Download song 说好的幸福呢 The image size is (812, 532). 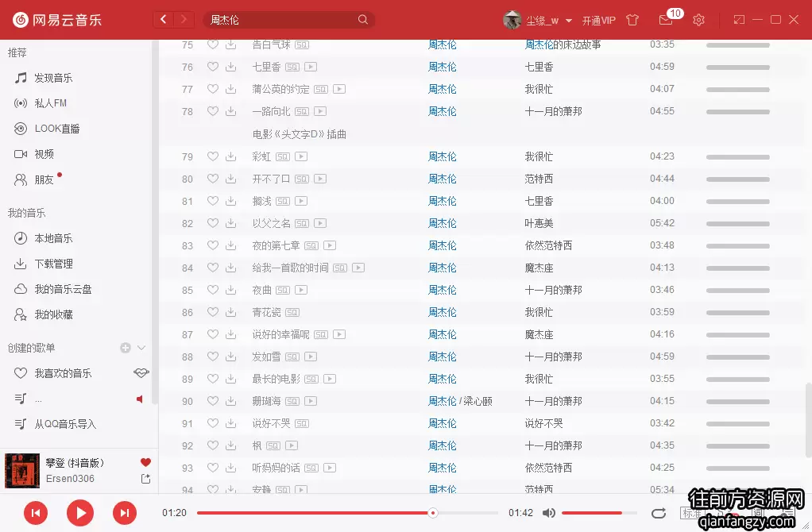231,334
